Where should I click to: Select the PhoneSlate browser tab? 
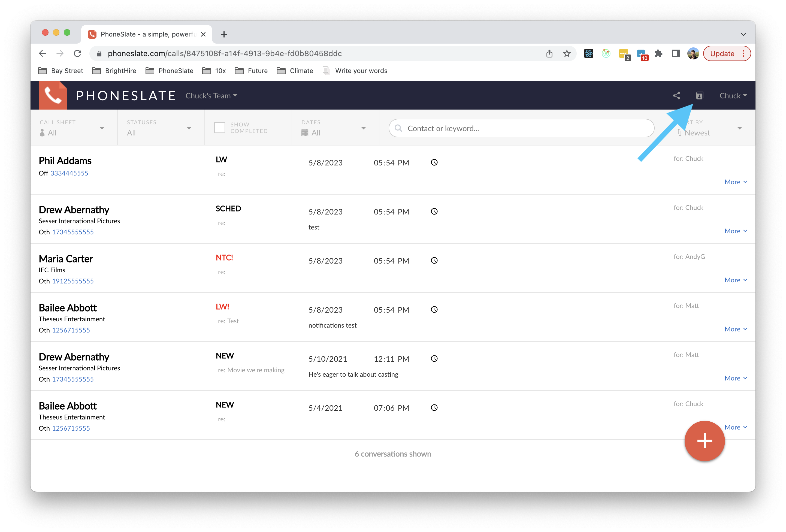pyautogui.click(x=147, y=34)
